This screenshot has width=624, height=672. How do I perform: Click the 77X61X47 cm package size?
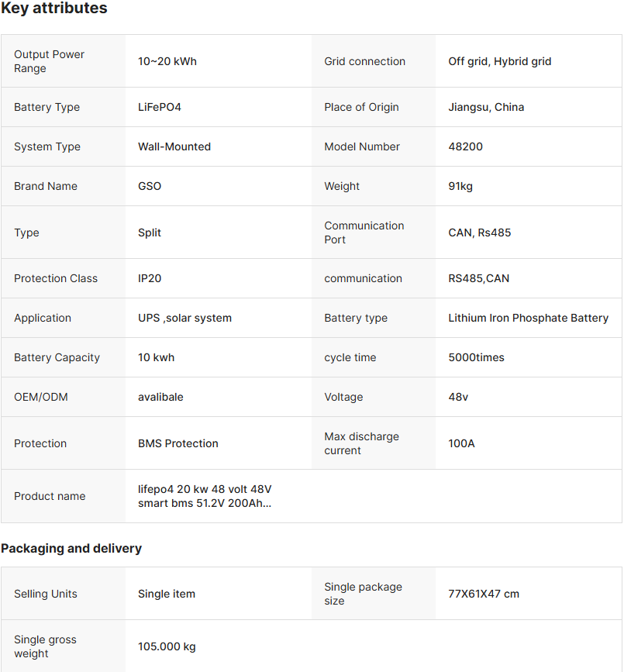click(x=484, y=594)
